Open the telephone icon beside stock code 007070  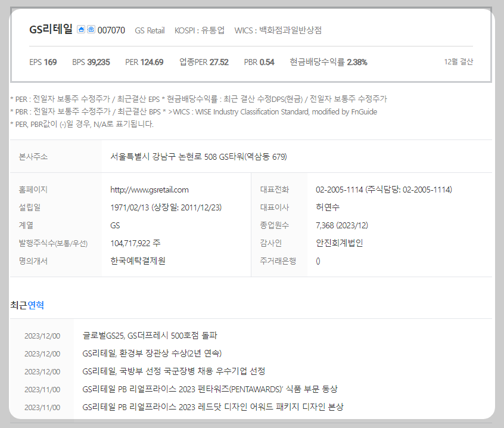coord(91,30)
